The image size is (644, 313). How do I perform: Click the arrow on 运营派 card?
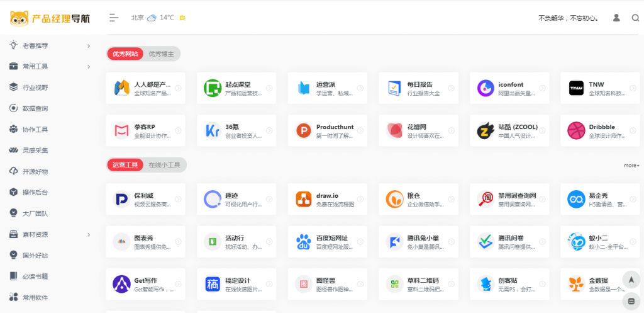pos(360,88)
